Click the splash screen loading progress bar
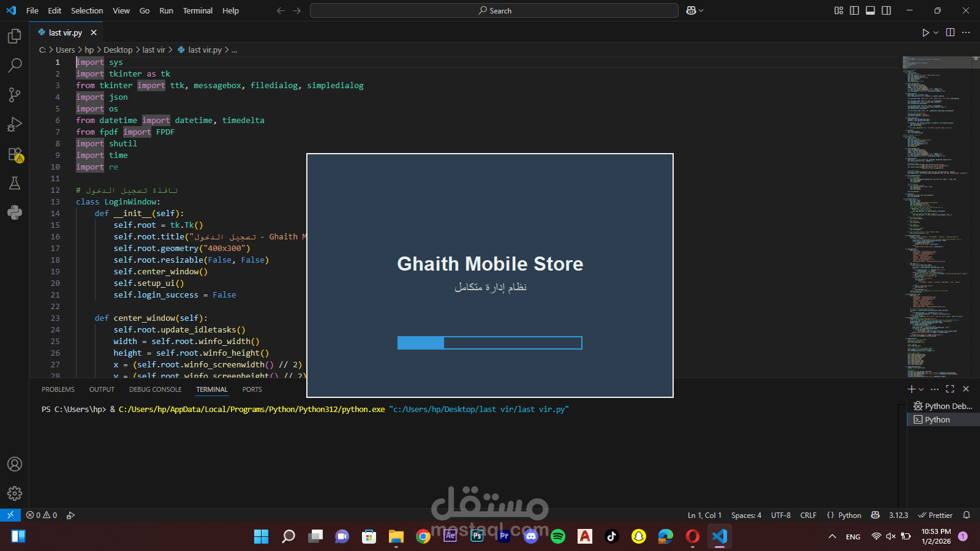 [x=490, y=343]
